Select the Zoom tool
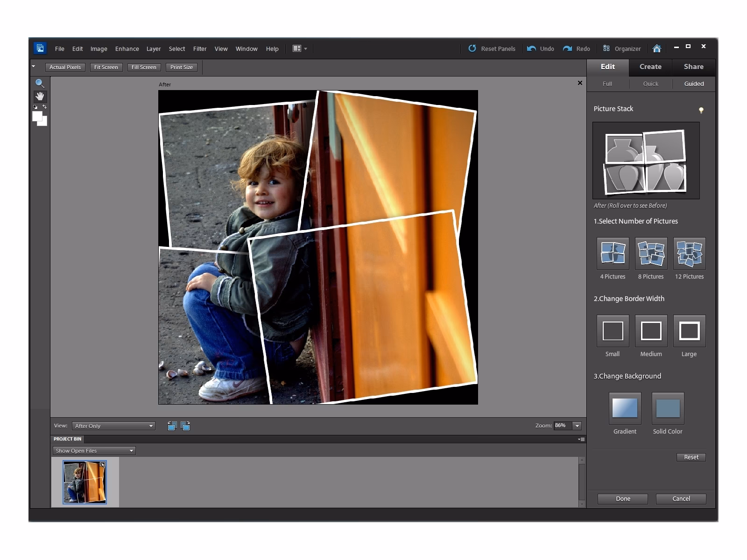The width and height of the screenshot is (747, 560). (x=40, y=83)
